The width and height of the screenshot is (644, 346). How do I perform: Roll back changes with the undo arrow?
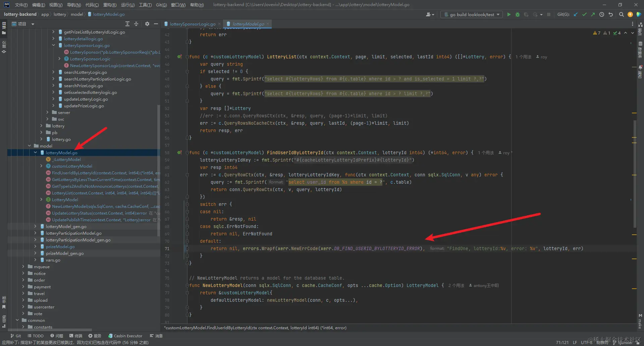(x=610, y=14)
